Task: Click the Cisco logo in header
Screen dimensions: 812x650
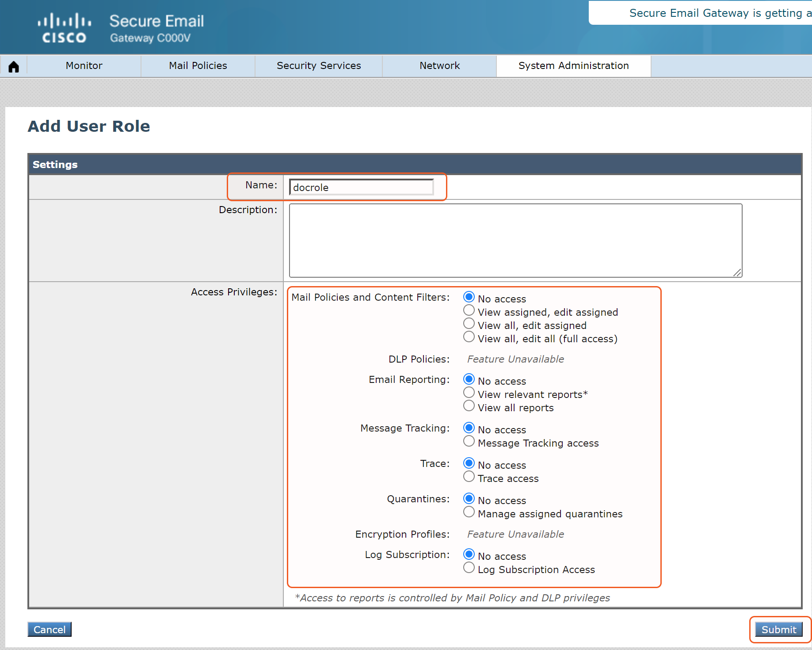Action: point(64,28)
